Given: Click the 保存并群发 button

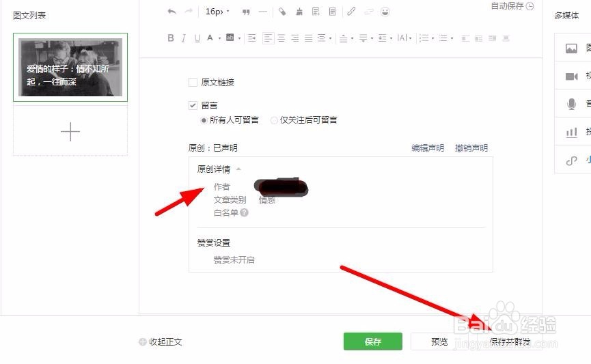Looking at the screenshot, I should tap(510, 341).
